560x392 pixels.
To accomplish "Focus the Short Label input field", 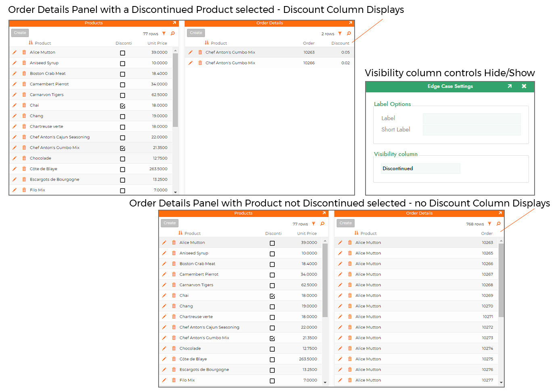I will [471, 130].
